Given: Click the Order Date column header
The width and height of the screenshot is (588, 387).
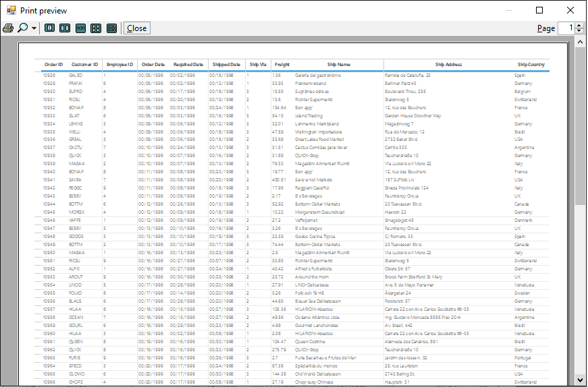Looking at the screenshot, I should (153, 65).
